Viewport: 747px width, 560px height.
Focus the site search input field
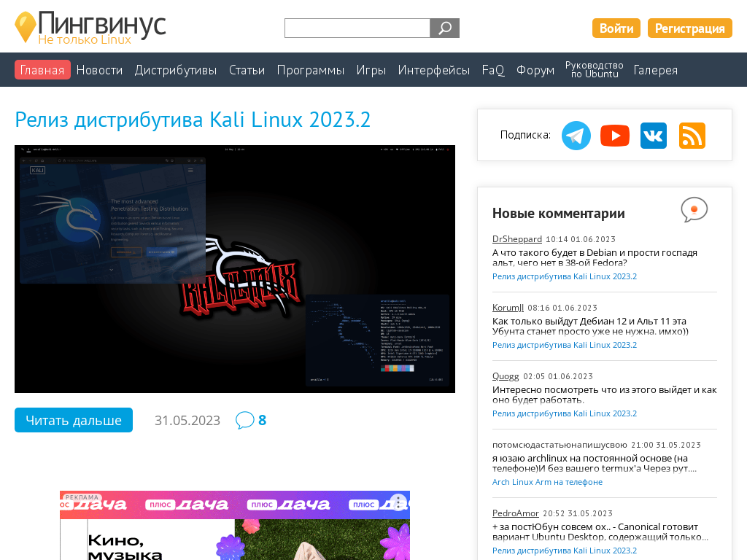[357, 28]
